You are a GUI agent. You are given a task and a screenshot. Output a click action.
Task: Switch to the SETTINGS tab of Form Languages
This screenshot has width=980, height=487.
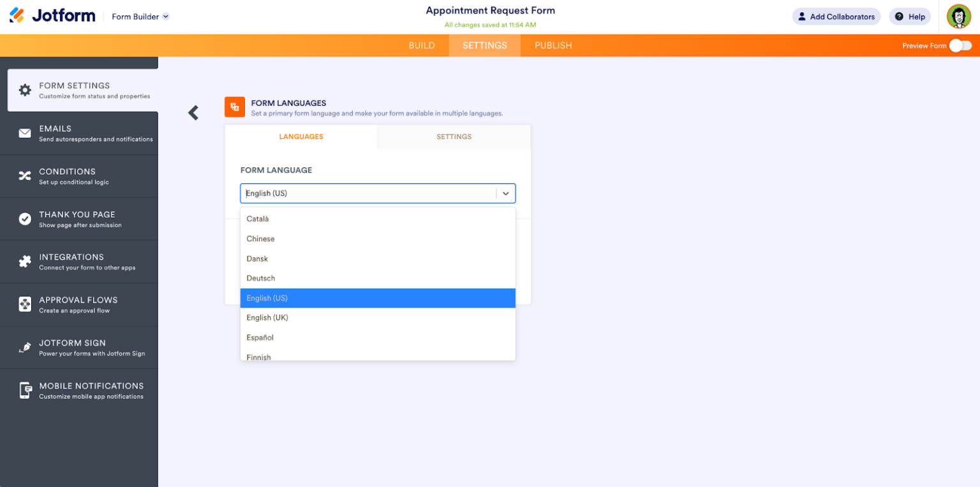pyautogui.click(x=454, y=137)
